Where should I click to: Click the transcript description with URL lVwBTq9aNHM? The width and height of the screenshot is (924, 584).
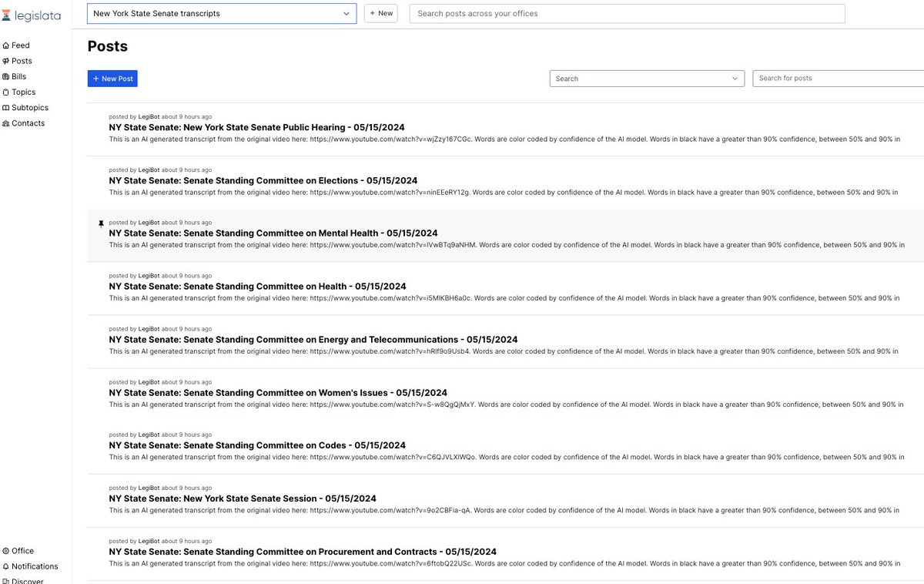coord(507,244)
